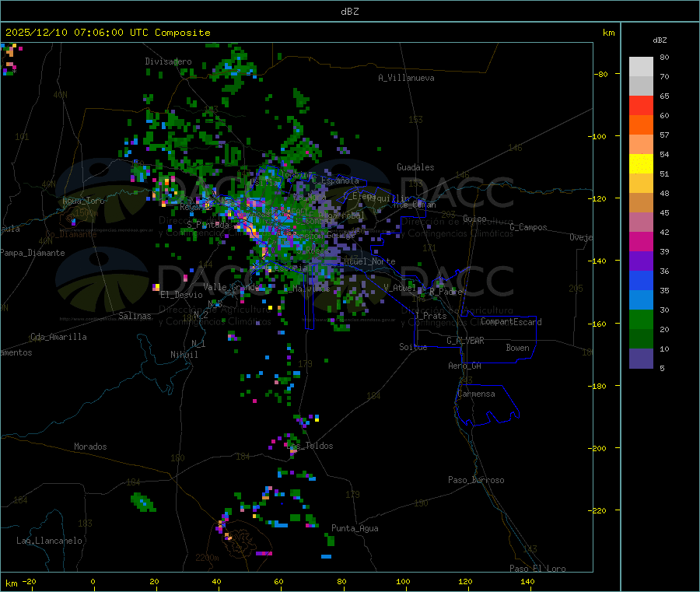Click the -220 km axis tick label
Viewport: 700px width, 592px height.
(x=599, y=511)
